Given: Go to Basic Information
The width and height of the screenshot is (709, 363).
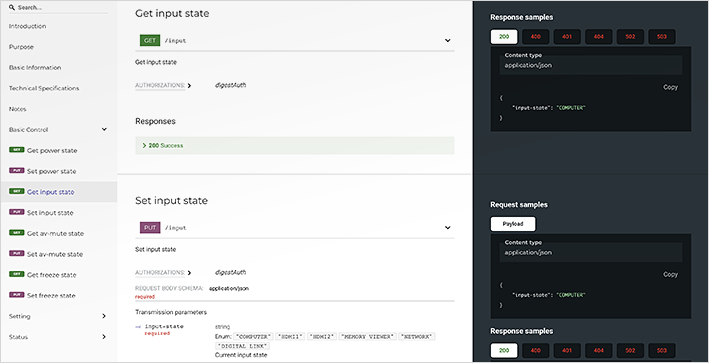Looking at the screenshot, I should [x=35, y=68].
